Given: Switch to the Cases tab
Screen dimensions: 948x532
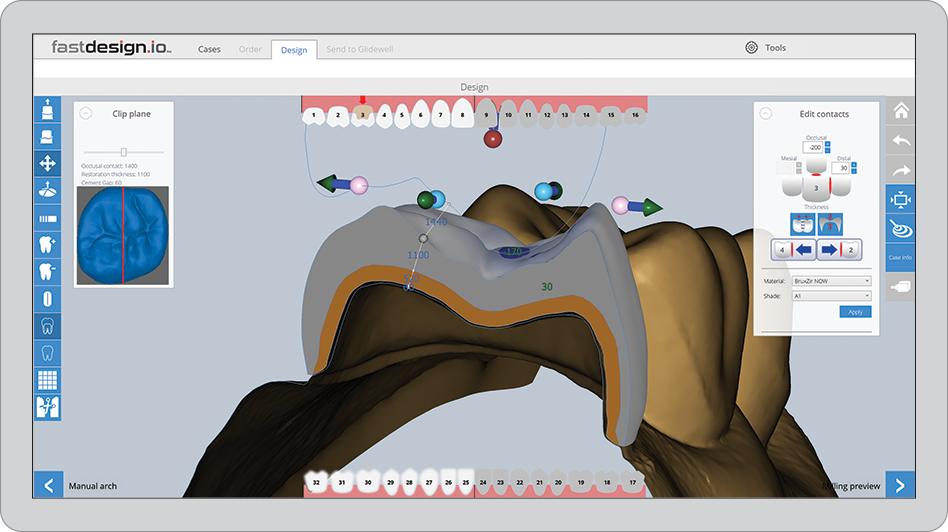Looking at the screenshot, I should 209,49.
